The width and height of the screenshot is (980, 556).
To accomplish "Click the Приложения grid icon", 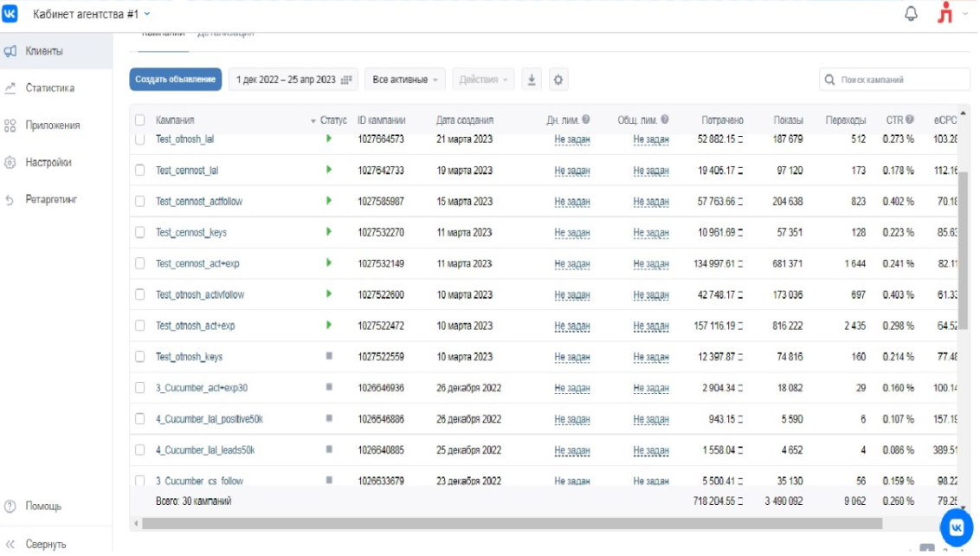I will (x=10, y=126).
